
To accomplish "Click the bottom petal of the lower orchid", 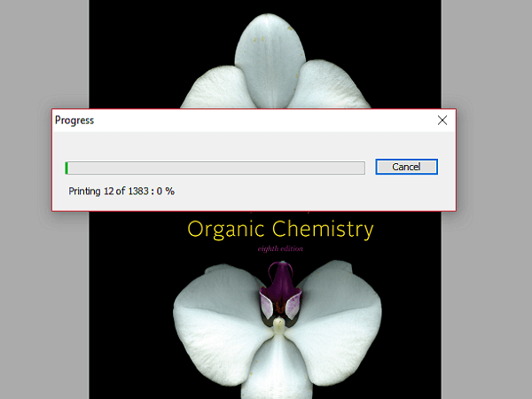I will pos(278,368).
